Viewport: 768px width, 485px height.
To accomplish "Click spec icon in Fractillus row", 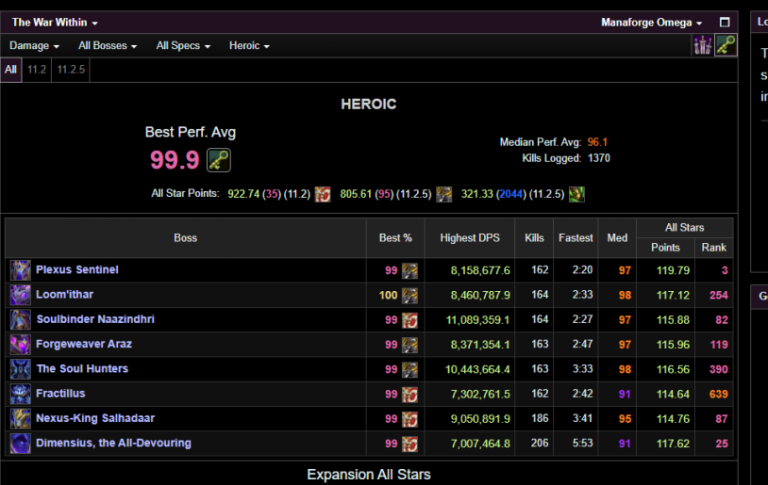I will click(410, 394).
